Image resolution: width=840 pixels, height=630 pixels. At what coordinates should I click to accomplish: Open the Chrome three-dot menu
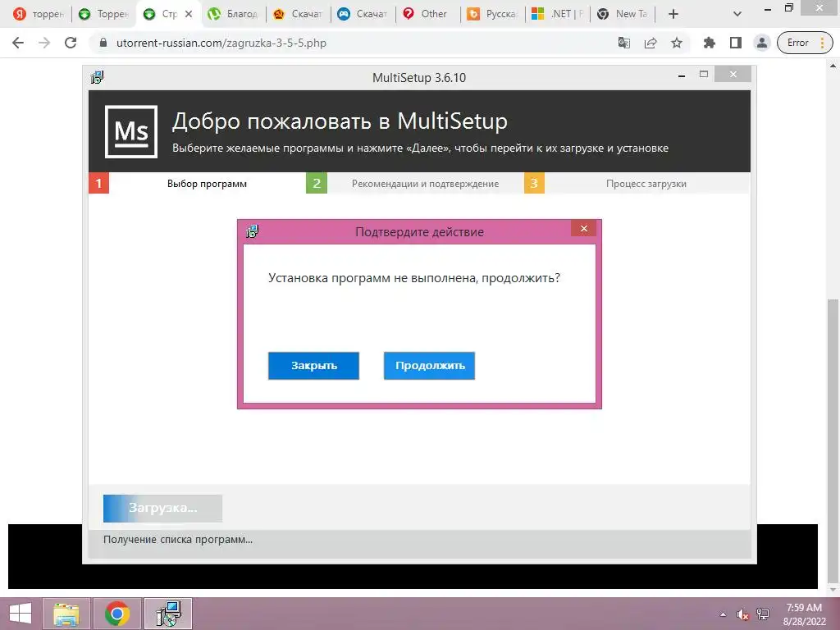(x=822, y=43)
